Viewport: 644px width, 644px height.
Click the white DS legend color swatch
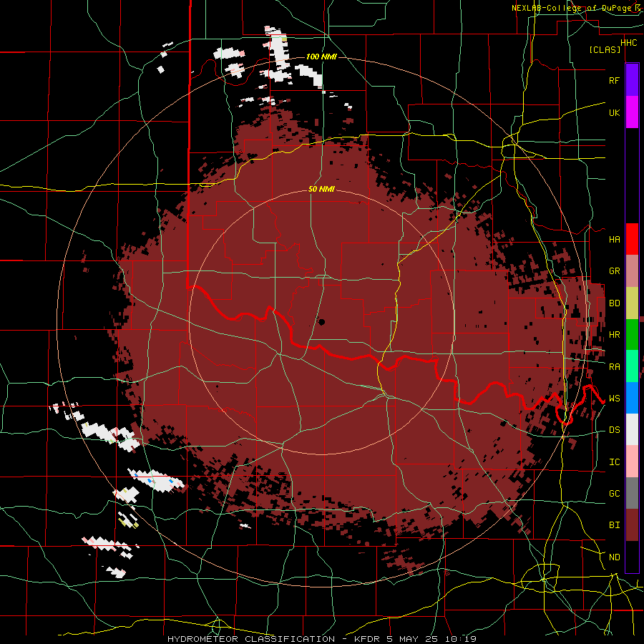pos(632,429)
